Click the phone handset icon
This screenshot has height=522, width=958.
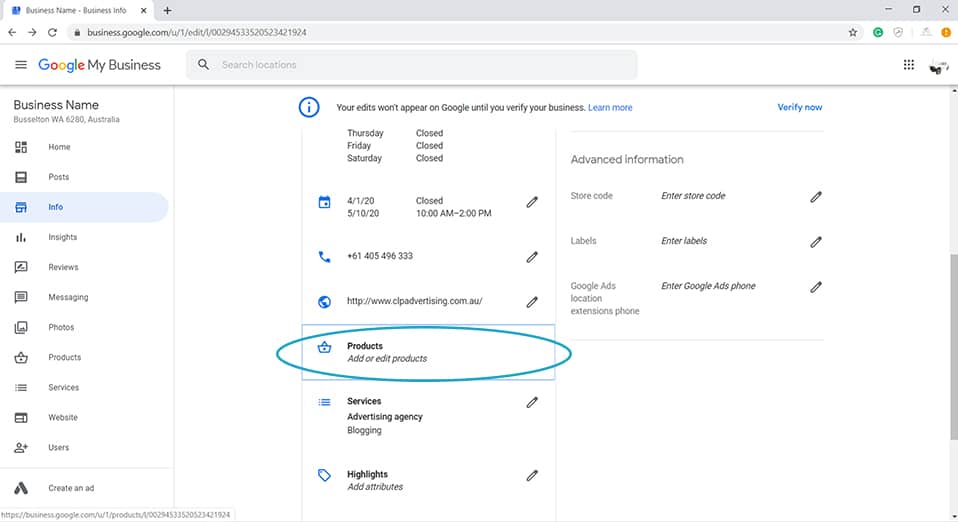pyautogui.click(x=324, y=257)
